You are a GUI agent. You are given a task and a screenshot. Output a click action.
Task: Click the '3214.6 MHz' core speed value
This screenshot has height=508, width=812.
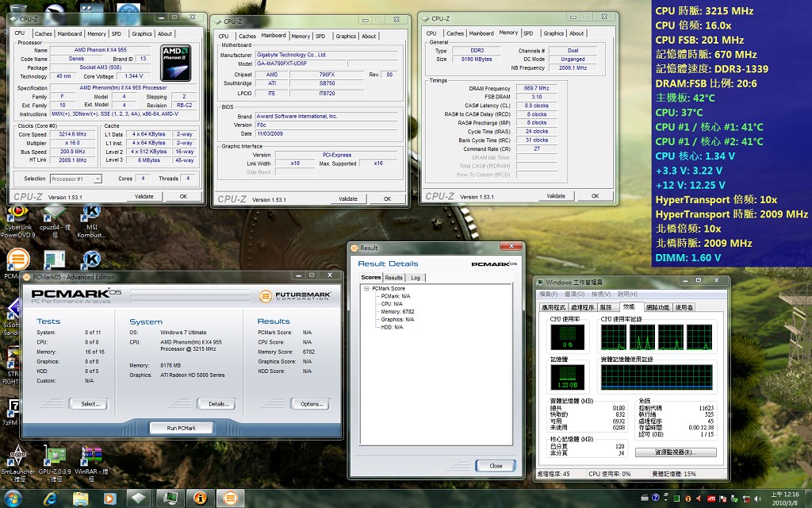point(72,134)
